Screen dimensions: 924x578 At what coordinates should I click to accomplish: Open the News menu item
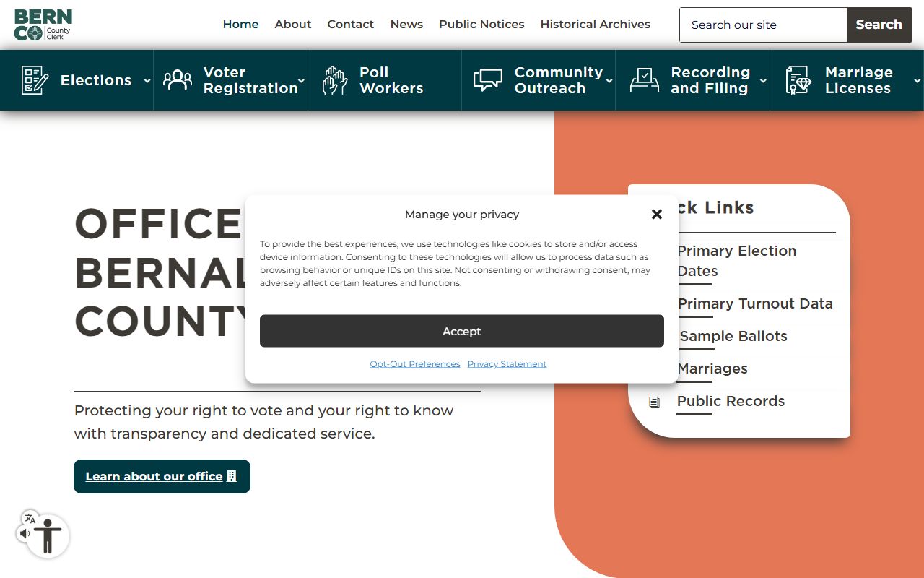pyautogui.click(x=406, y=25)
